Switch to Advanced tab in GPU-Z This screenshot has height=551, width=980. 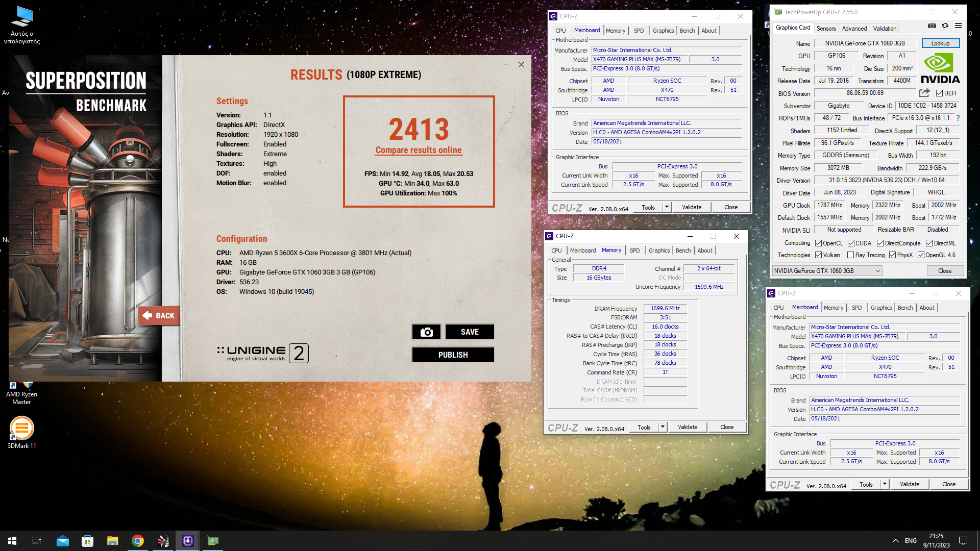854,29
